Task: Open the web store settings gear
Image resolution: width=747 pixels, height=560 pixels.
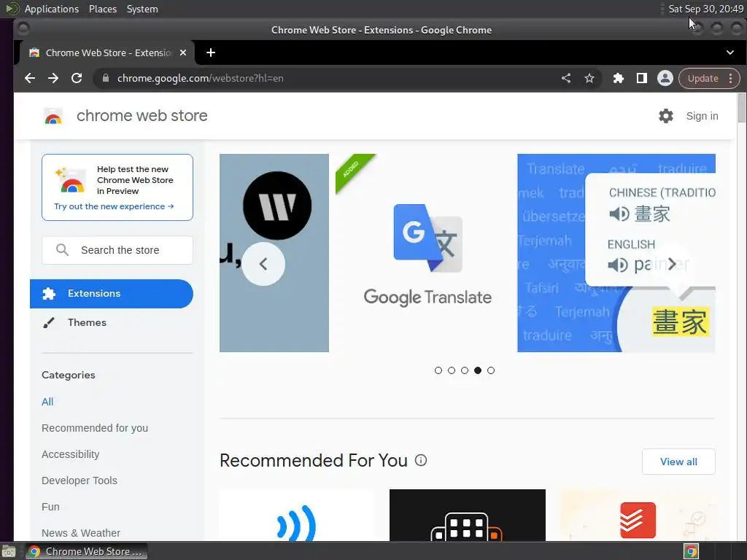Action: [665, 116]
